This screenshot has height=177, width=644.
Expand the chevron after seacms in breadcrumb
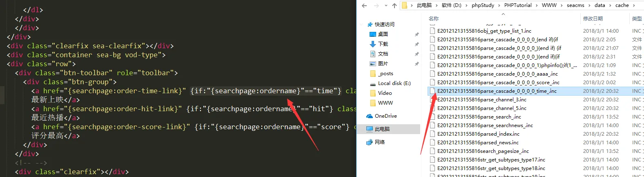pyautogui.click(x=589, y=5)
